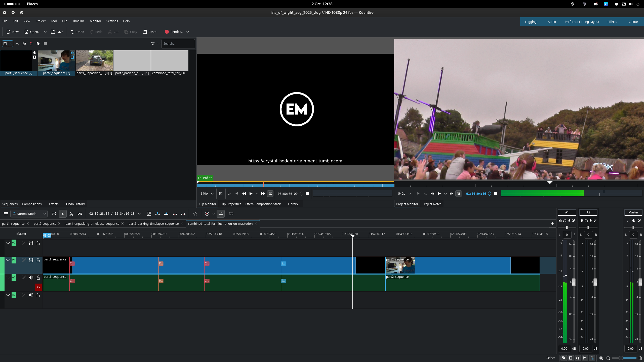Screen dimensions: 644x362
Task: Open the subtitle edit tool icon
Action: (231, 214)
